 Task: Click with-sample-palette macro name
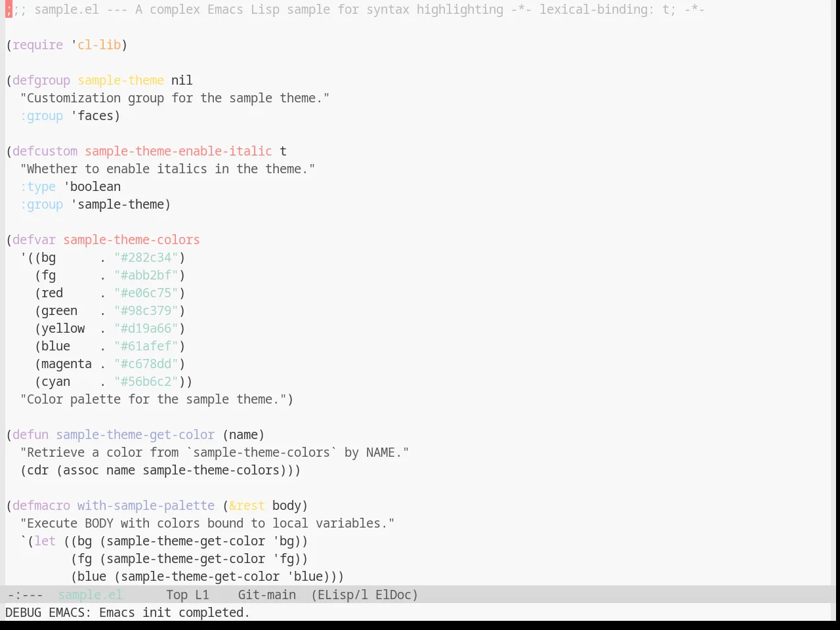click(146, 505)
